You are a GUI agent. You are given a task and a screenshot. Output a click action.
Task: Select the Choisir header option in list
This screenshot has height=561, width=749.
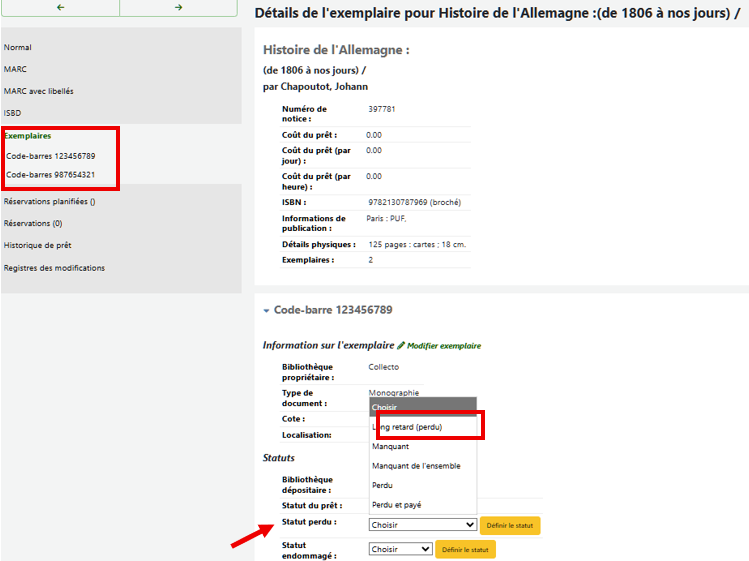[423, 407]
